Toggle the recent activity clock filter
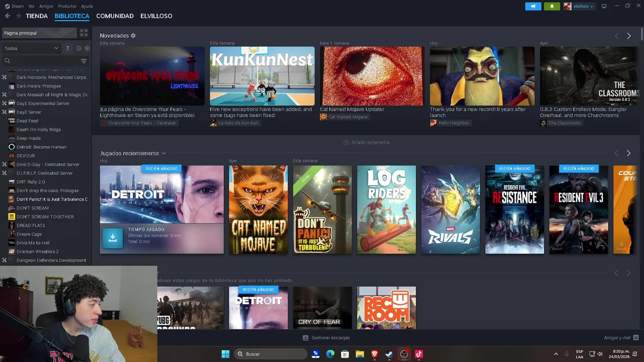 point(78,48)
